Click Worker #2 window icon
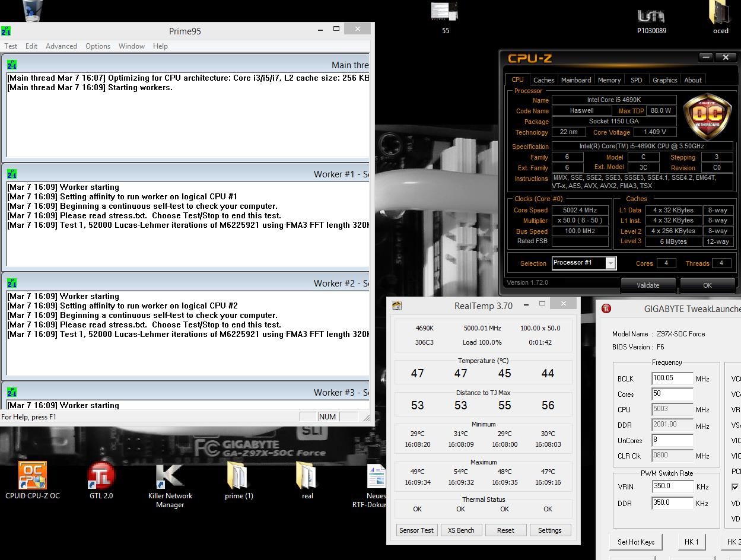Image resolution: width=741 pixels, height=560 pixels. click(12, 283)
